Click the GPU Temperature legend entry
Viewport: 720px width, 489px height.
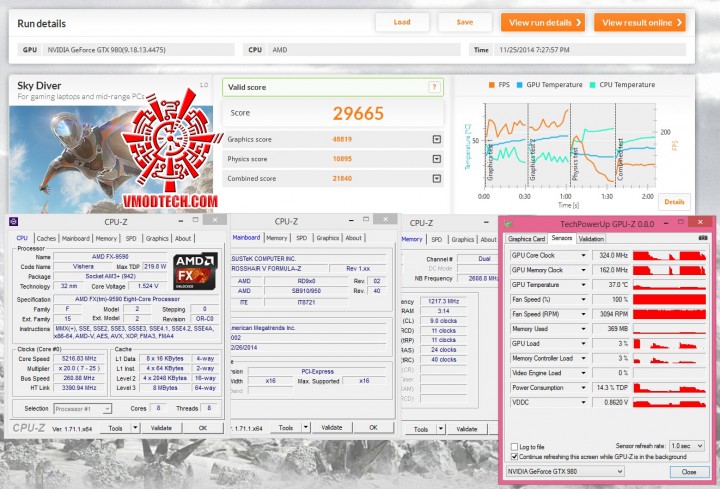pyautogui.click(x=550, y=84)
